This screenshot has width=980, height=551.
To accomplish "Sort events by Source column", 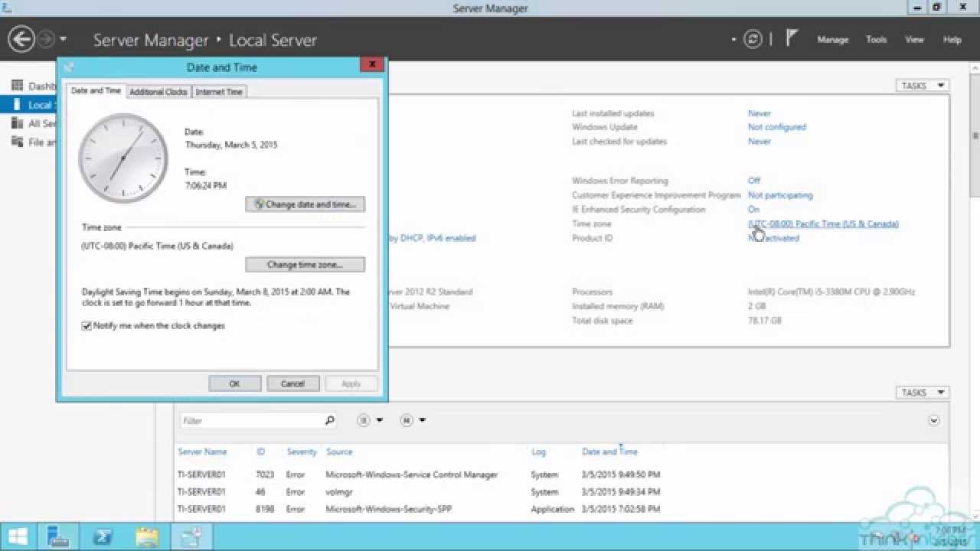I will 339,452.
